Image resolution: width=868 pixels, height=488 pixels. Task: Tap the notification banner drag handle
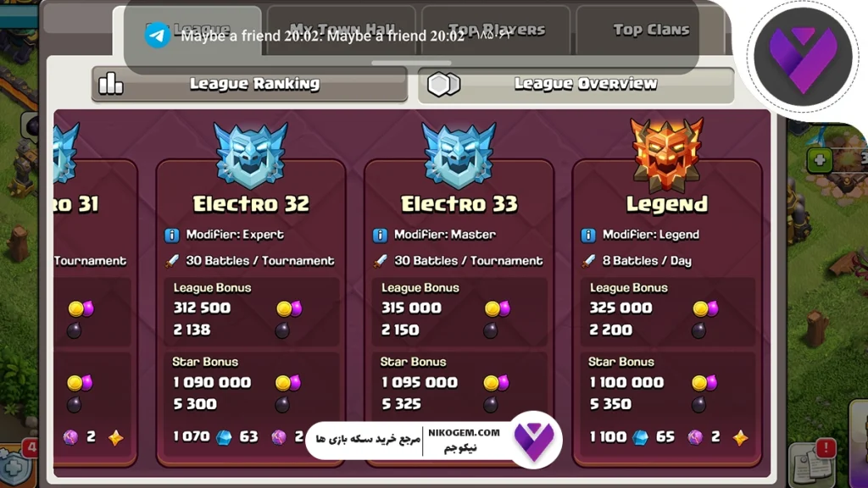pos(411,63)
